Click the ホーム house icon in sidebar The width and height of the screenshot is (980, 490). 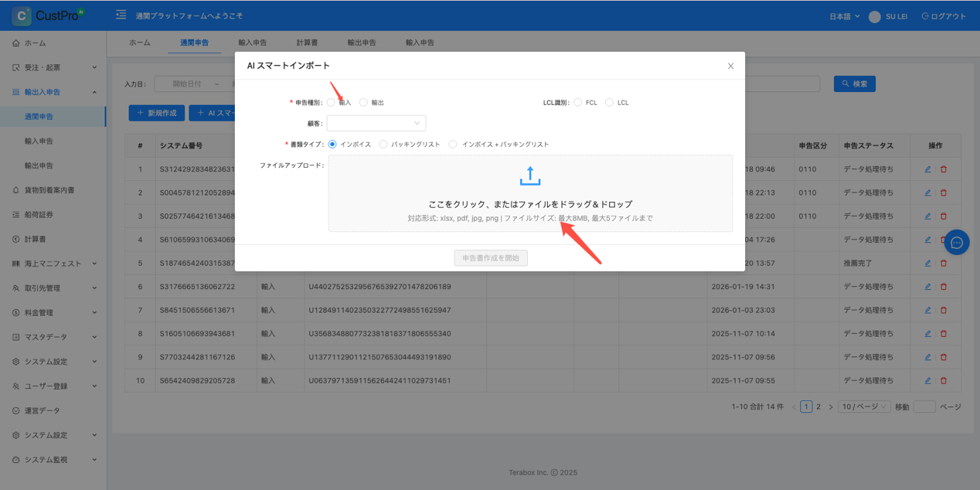click(x=16, y=43)
